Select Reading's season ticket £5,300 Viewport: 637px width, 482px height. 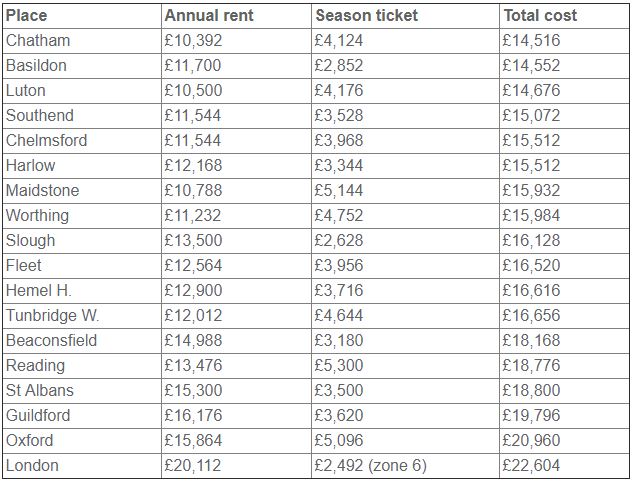pos(338,365)
